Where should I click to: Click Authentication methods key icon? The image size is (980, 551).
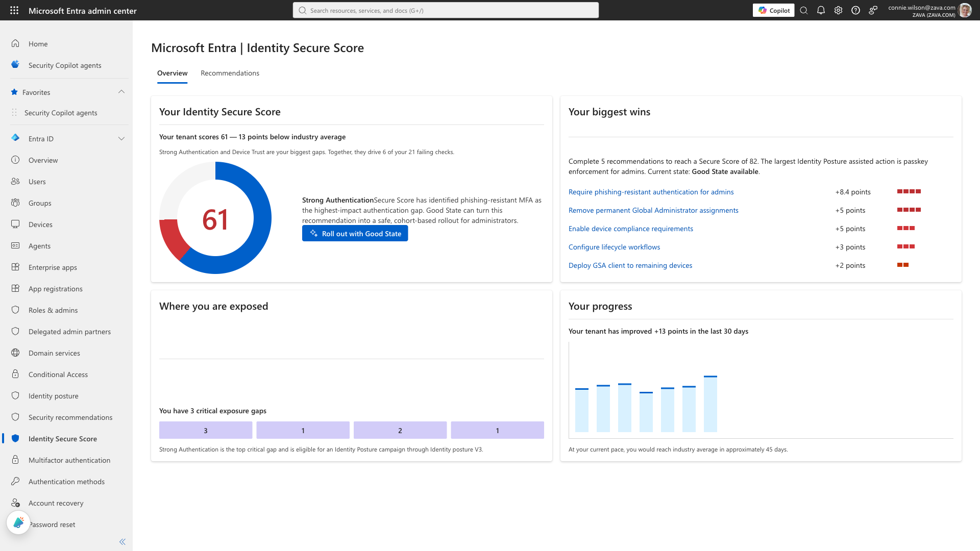tap(15, 481)
